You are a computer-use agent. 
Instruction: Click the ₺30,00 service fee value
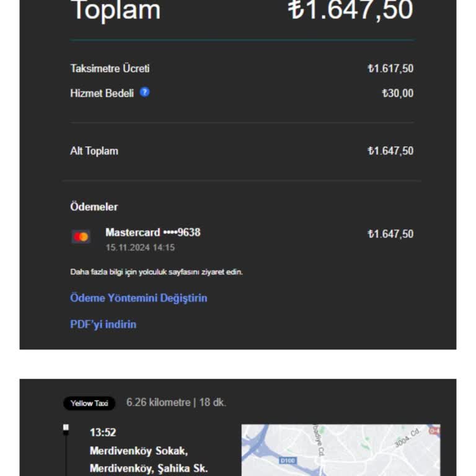pos(398,94)
